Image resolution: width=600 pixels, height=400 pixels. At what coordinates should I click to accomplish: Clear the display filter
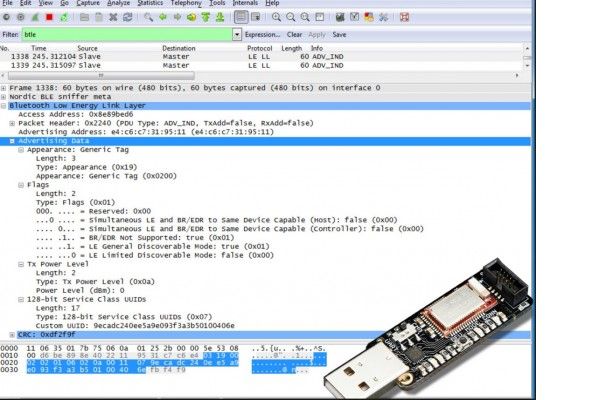click(294, 34)
